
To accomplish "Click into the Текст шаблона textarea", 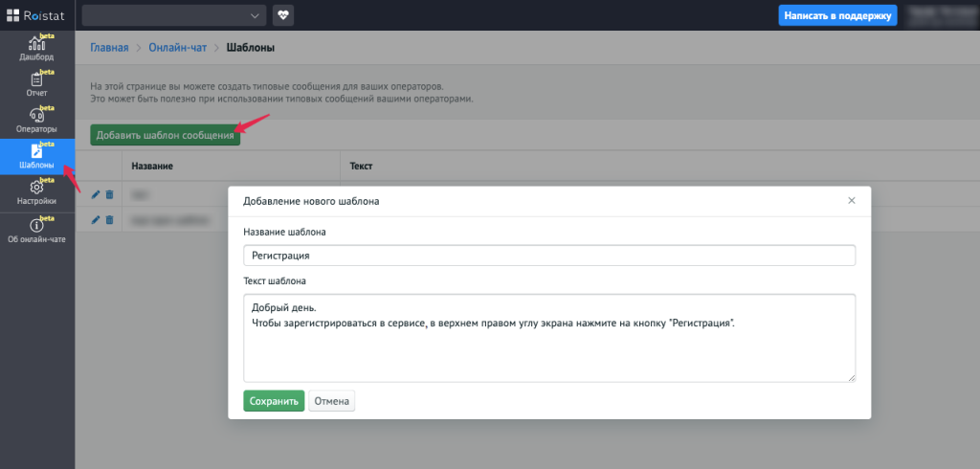I will tap(549, 338).
